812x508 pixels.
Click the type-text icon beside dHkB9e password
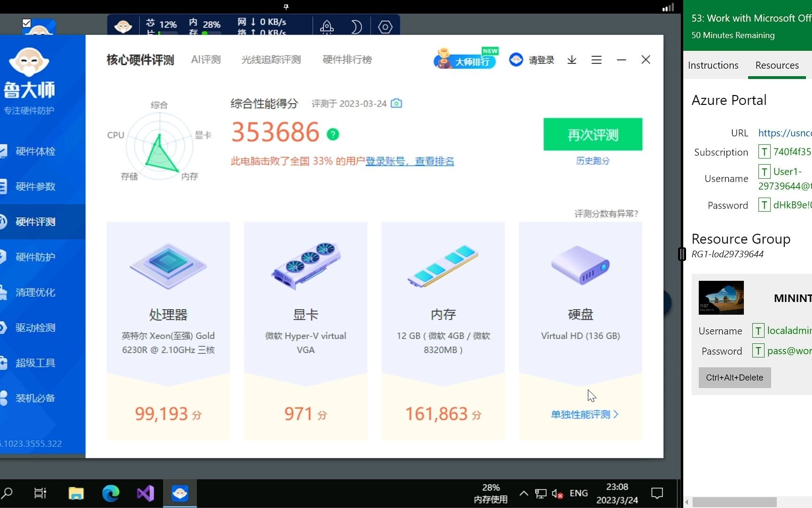pos(764,205)
